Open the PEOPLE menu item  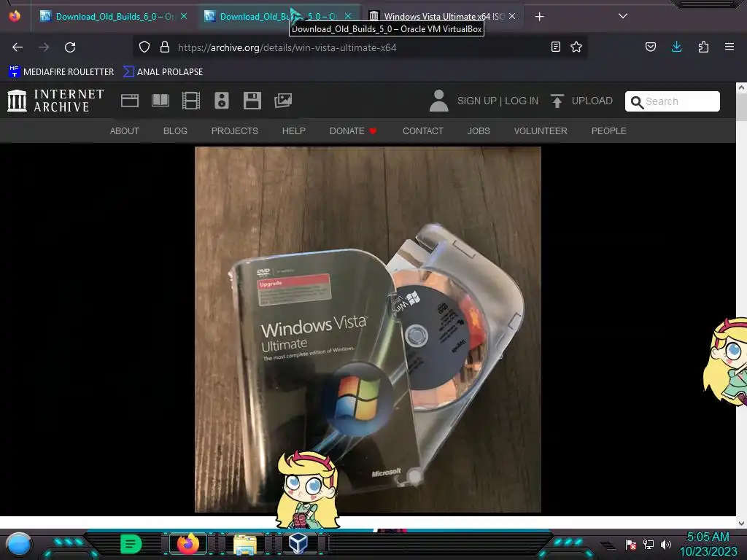coord(609,131)
